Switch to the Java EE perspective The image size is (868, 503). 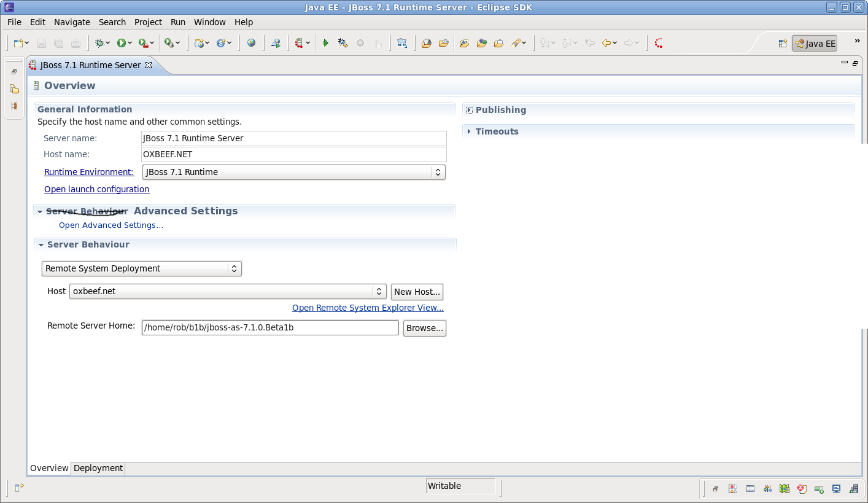[815, 44]
